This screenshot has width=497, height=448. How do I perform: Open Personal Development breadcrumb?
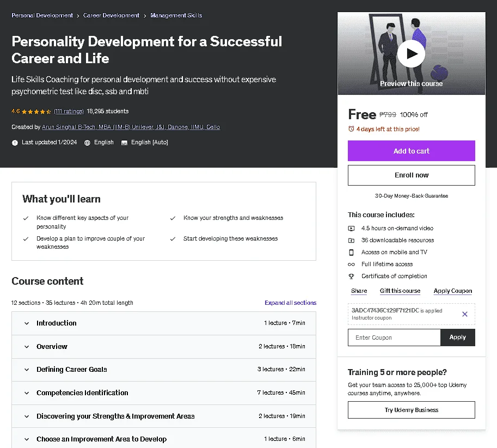click(42, 15)
